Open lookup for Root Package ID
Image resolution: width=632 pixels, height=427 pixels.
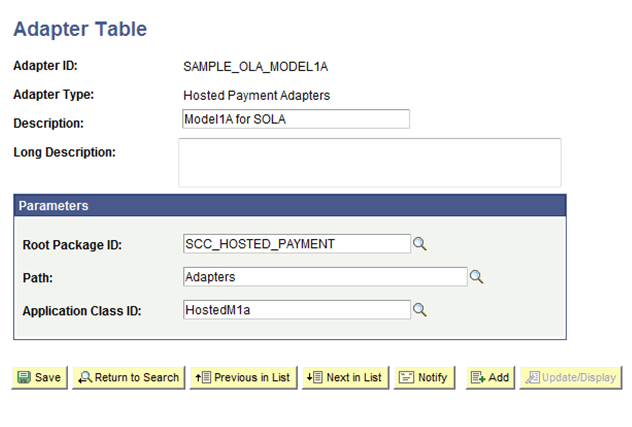click(420, 244)
